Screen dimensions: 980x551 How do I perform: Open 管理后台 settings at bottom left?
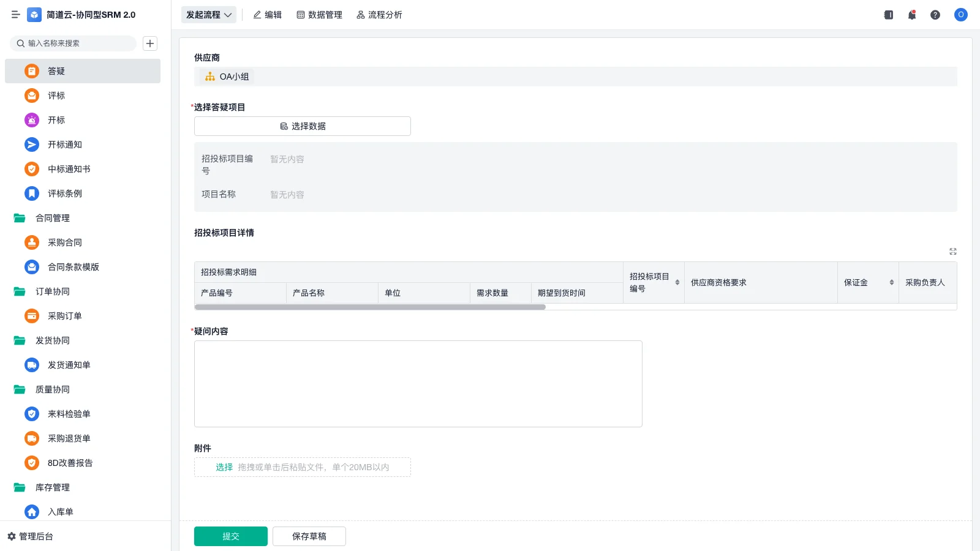pos(30,536)
